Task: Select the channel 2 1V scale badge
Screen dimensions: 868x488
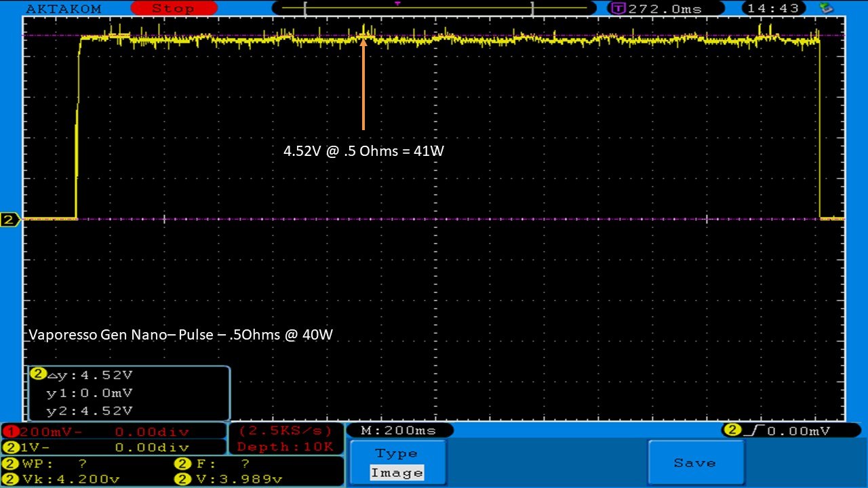Action: click(x=10, y=447)
